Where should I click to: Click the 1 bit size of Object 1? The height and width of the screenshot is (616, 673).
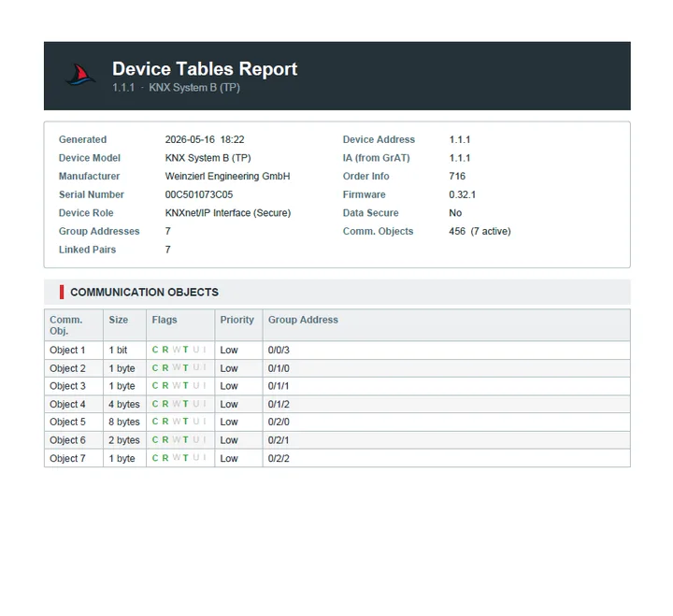click(x=118, y=351)
